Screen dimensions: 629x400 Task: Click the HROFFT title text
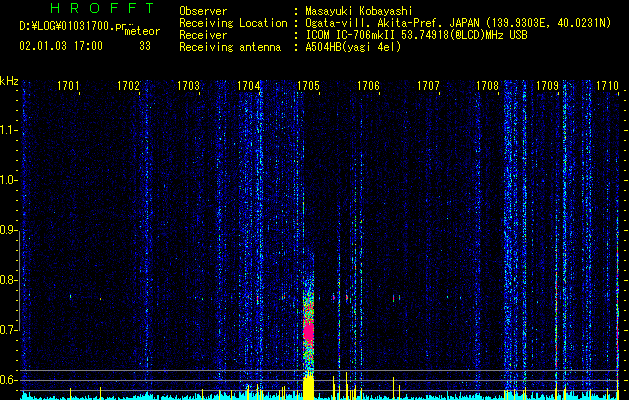pyautogui.click(x=102, y=8)
